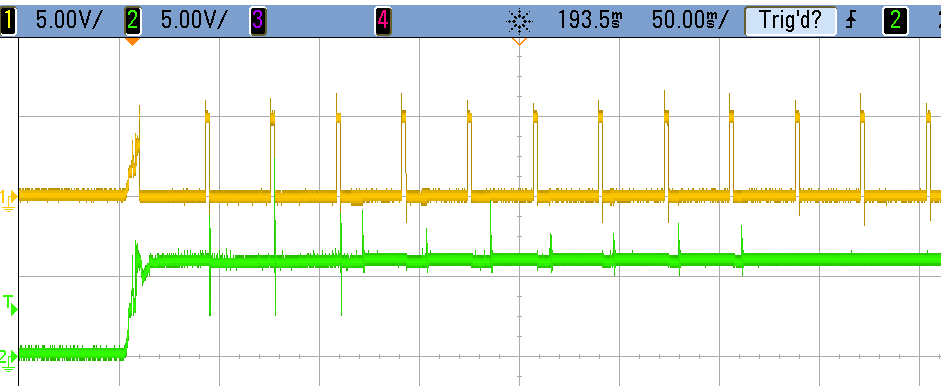Click the solid orange trigger position marker
941x386 pixels.
[x=133, y=41]
